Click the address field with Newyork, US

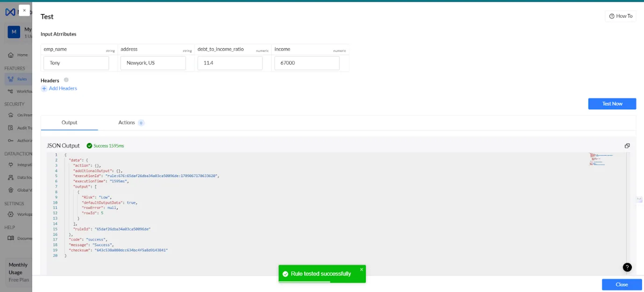pyautogui.click(x=153, y=63)
